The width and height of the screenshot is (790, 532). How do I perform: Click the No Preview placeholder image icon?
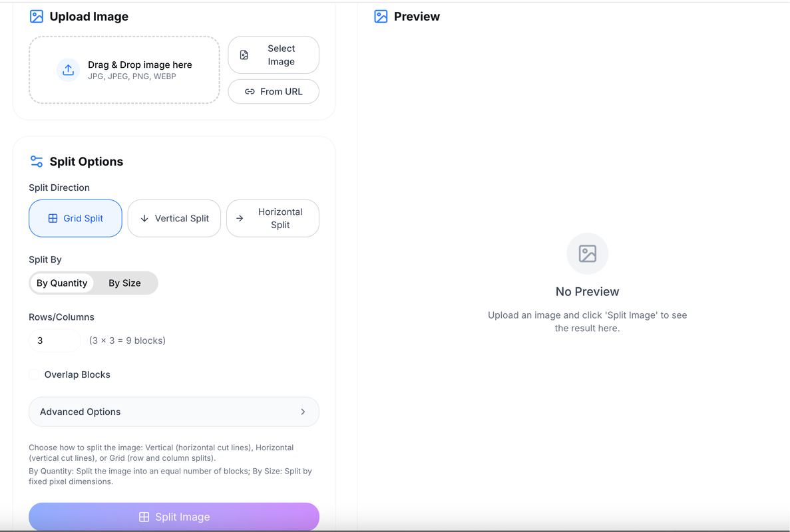pos(588,253)
